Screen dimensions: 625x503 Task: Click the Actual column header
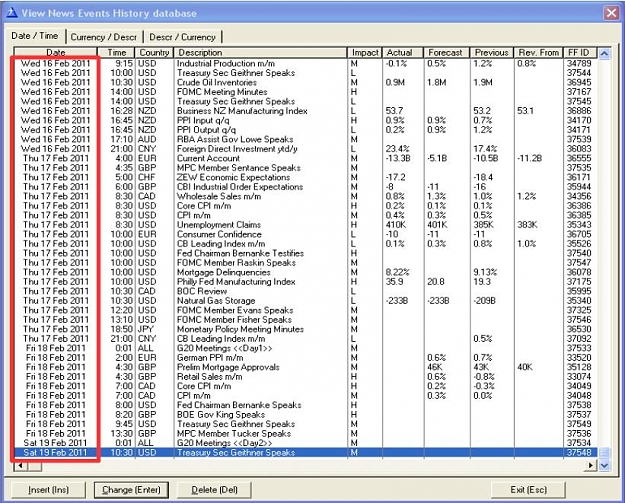[403, 53]
